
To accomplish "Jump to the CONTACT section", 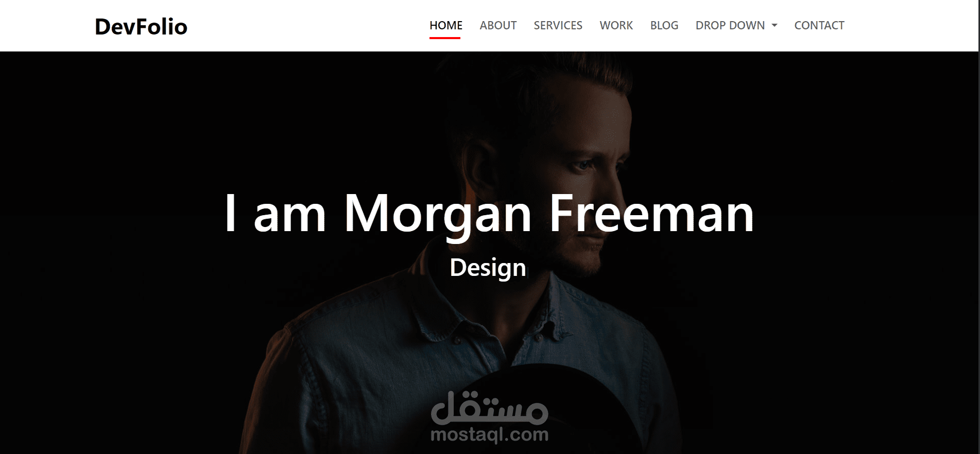I will [x=819, y=25].
